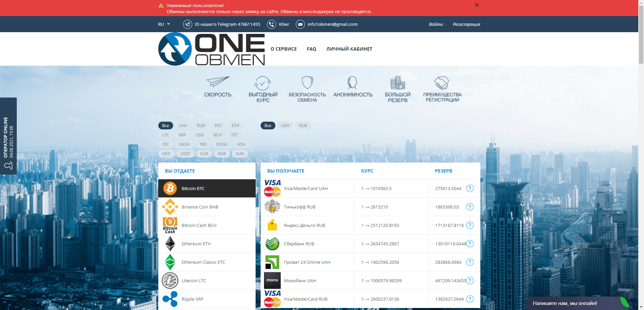This screenshot has height=310, width=644.
Task: Go to О СЕРВИСЕ page
Action: [x=283, y=49]
